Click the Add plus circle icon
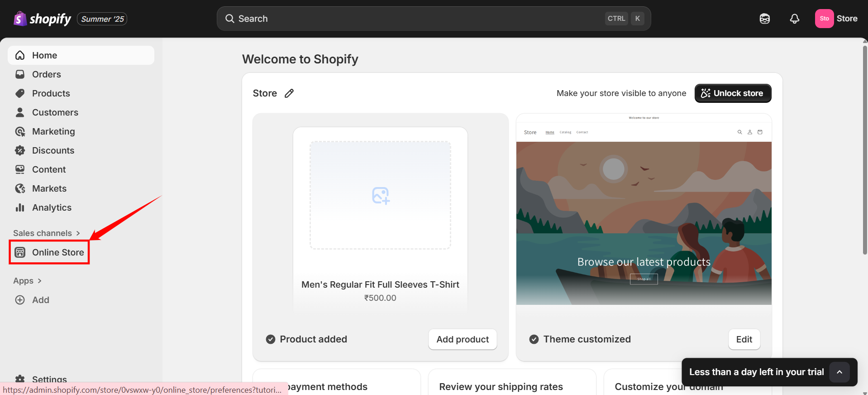 (x=20, y=300)
